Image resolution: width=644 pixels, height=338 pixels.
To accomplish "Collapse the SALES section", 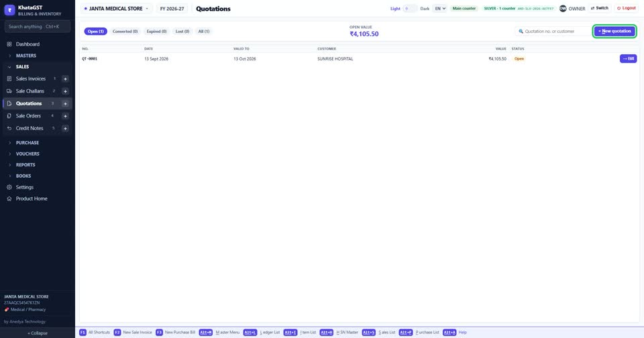I will pos(22,66).
